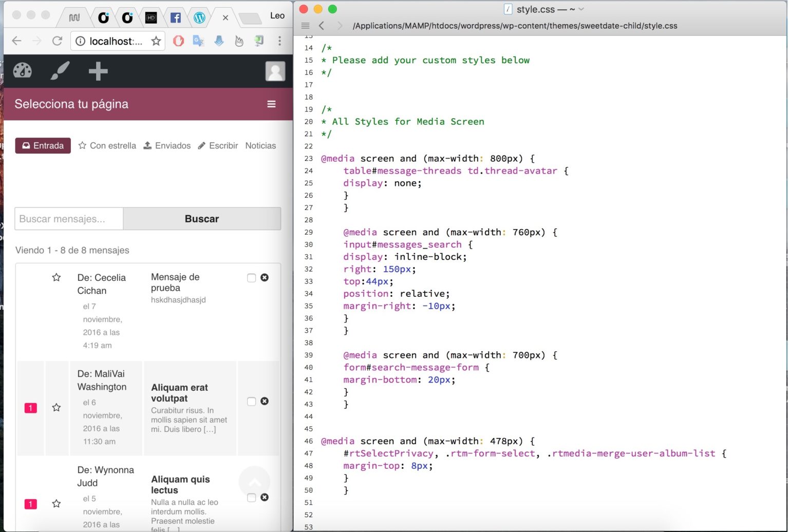Click the line 'display: none;' in the editor
The height and width of the screenshot is (532, 789).
click(383, 183)
